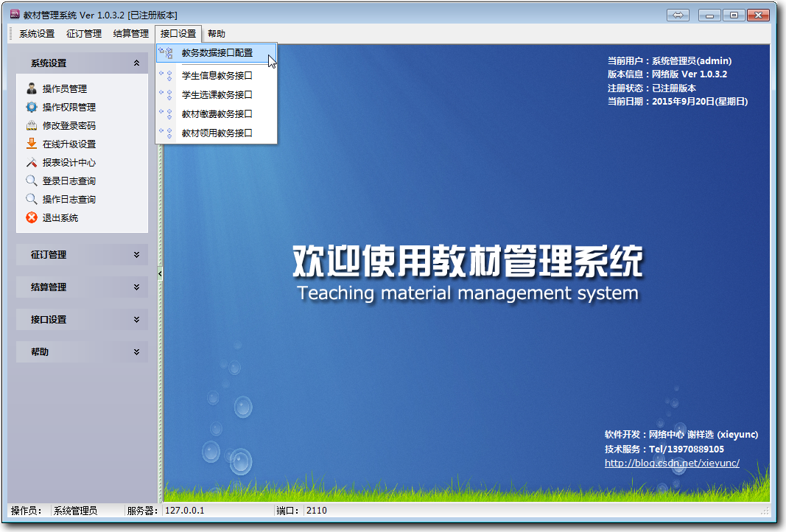Choose 教材缴费教务接口 menu entry

(216, 113)
